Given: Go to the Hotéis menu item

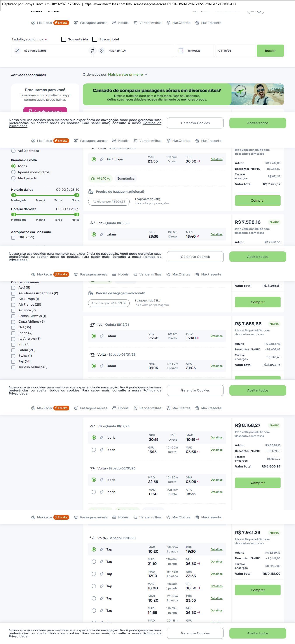Looking at the screenshot, I should 120,23.
